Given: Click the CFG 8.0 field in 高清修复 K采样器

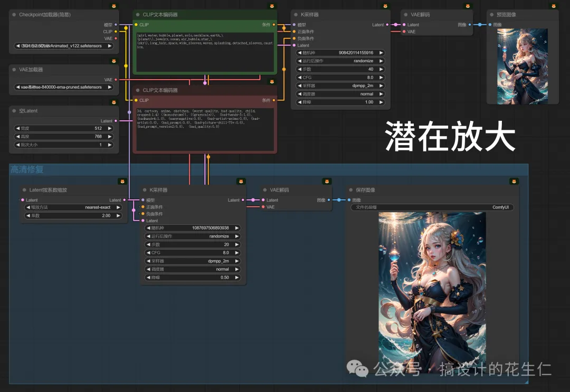Looking at the screenshot, I should [x=193, y=253].
